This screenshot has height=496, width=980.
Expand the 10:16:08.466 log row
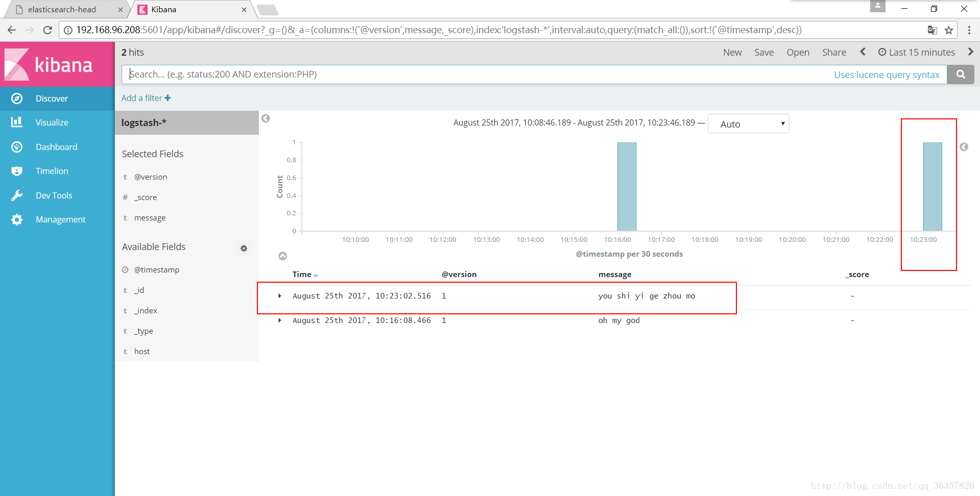pos(280,320)
